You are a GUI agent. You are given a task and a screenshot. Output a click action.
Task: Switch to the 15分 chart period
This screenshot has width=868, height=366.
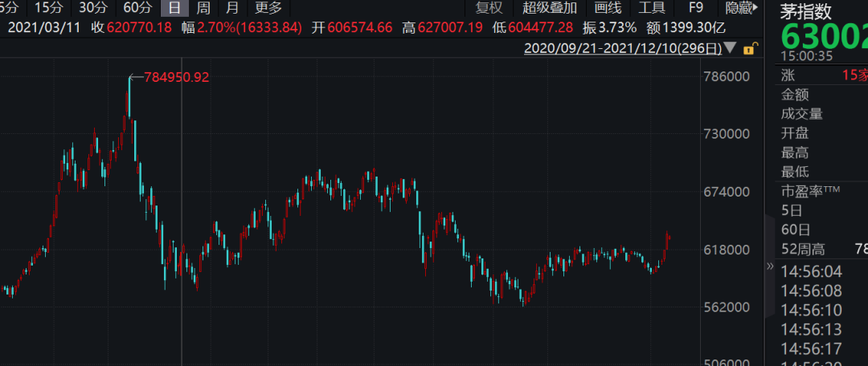49,8
